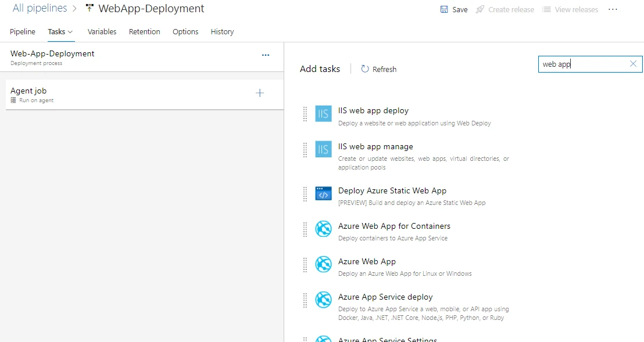Switch to the Pipeline tab
This screenshot has height=342, width=644.
[23, 32]
